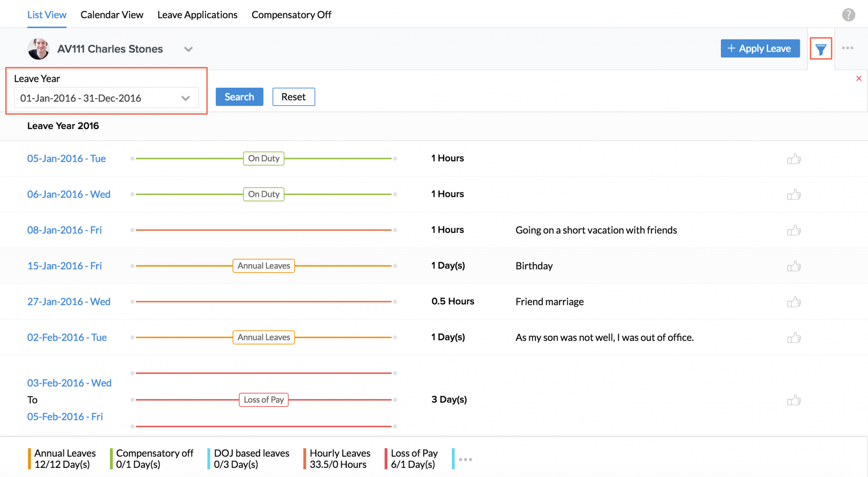Click thumbs-up icon for 15-Jan-2016 Birthday leave
Image resolution: width=868 pixels, height=477 pixels.
tap(794, 266)
